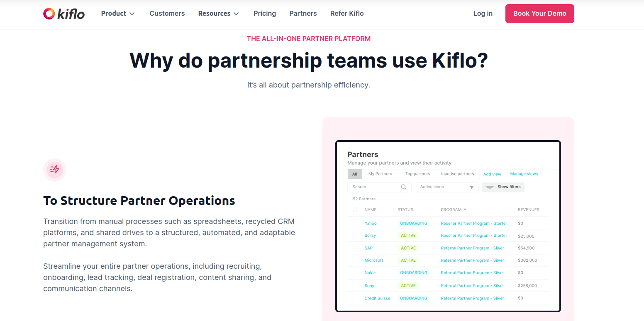
Task: Click the $54,500 revenue value
Action: [x=526, y=248]
